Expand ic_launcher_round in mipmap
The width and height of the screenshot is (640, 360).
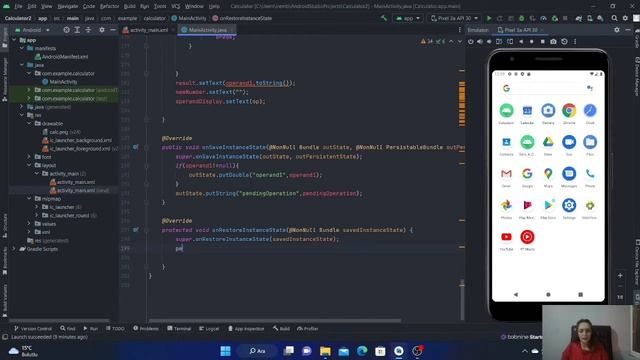pyautogui.click(x=37, y=215)
